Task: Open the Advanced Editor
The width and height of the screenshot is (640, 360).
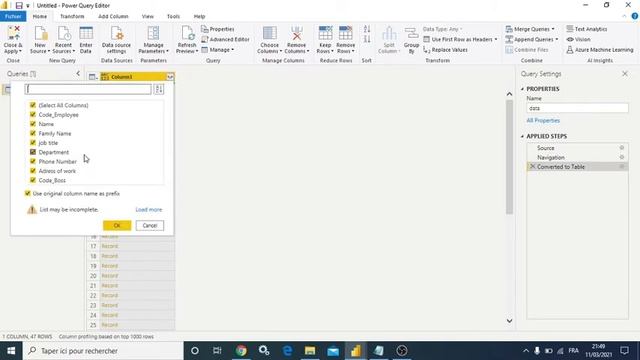Action: [225, 39]
